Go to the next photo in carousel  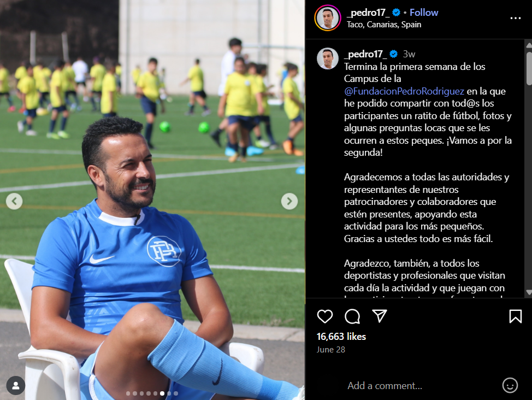289,201
